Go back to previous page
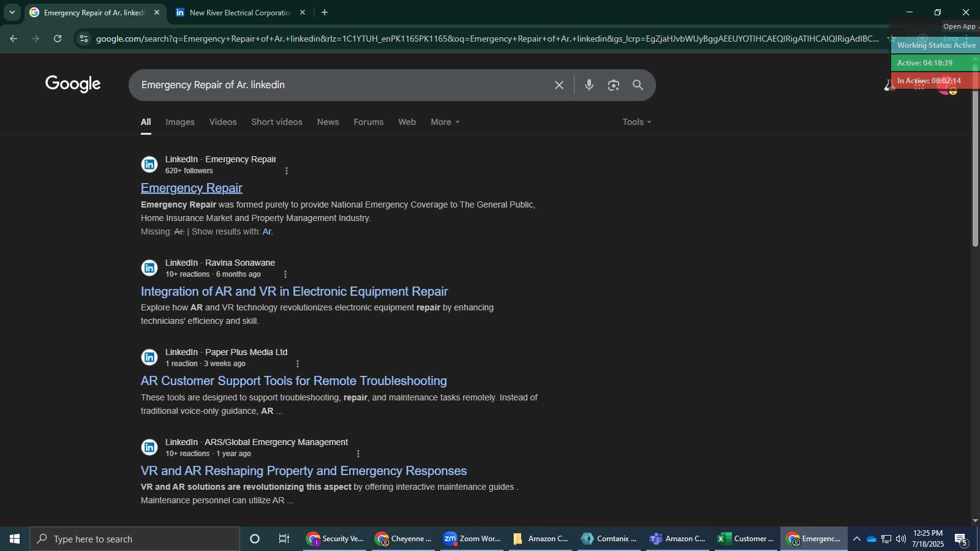 (13, 39)
